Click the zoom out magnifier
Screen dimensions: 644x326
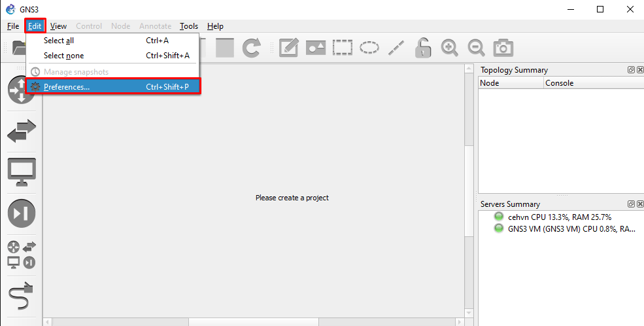pyautogui.click(x=477, y=48)
